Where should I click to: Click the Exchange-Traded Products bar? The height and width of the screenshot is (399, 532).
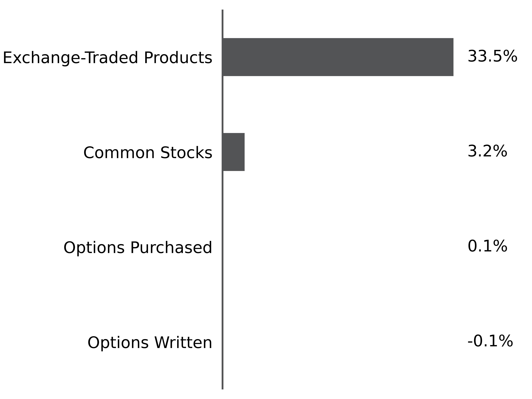click(x=338, y=57)
